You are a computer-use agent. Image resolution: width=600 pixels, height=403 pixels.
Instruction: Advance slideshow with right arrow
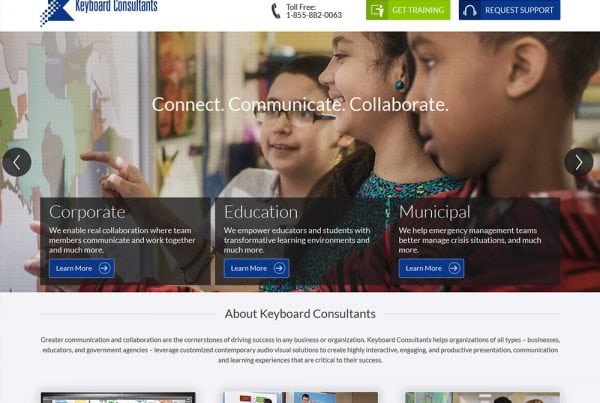click(579, 162)
